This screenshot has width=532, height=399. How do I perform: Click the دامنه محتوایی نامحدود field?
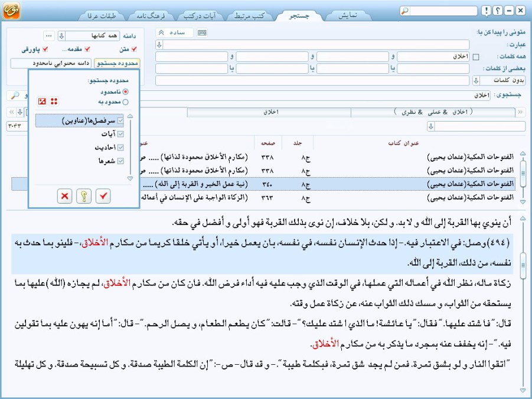coord(51,63)
